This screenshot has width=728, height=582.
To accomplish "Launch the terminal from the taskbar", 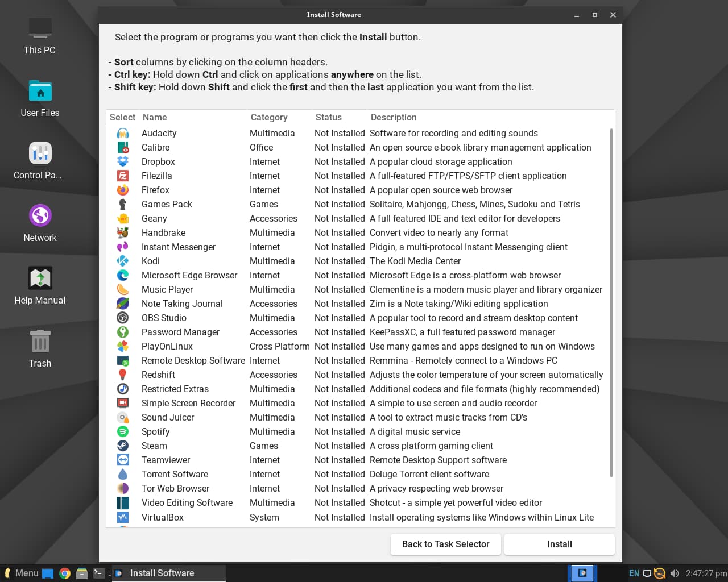I will pyautogui.click(x=97, y=573).
